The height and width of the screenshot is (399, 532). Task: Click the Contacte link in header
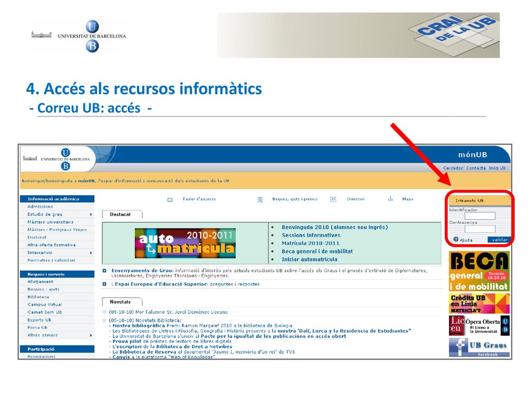click(476, 168)
